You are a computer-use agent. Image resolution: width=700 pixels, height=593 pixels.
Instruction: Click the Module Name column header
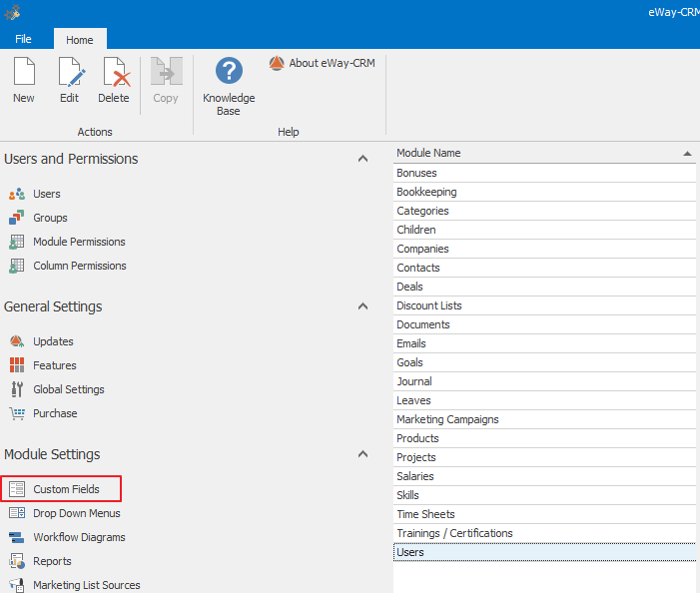tap(544, 153)
